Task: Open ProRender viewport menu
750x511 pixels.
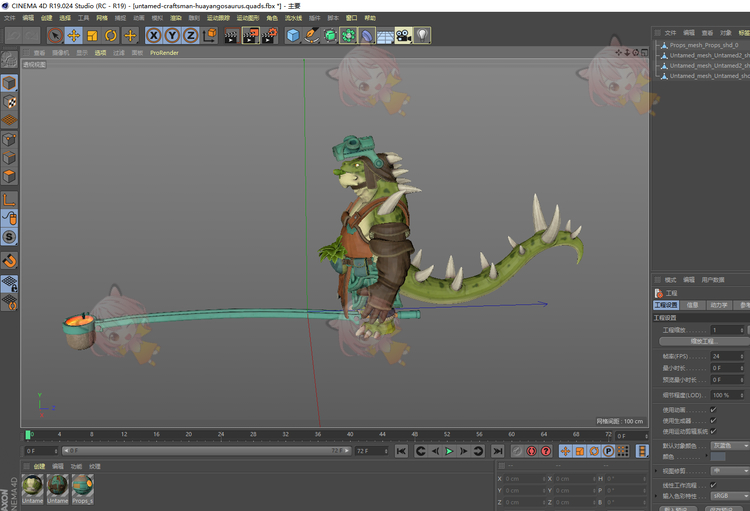Action: click(164, 53)
